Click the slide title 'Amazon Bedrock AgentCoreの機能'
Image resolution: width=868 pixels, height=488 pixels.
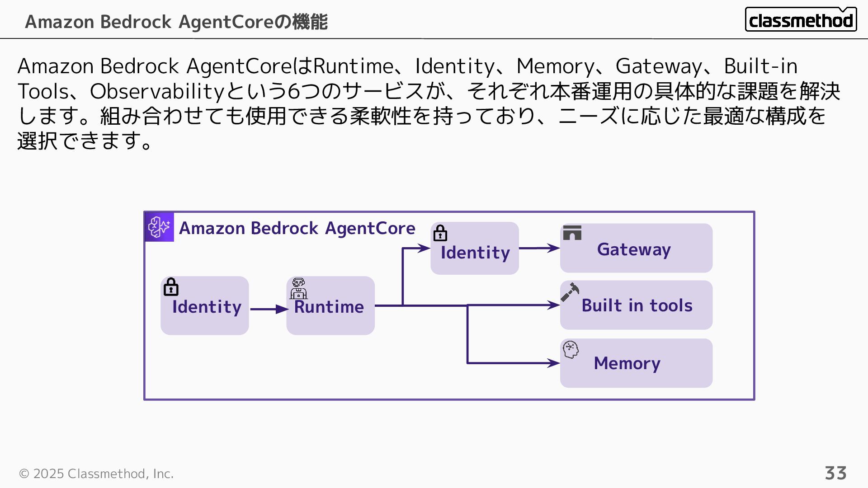coord(176,22)
